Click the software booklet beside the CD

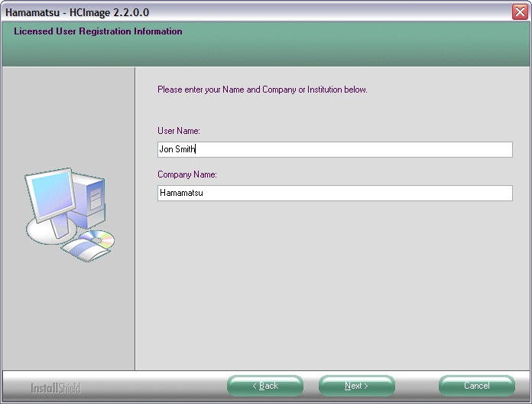tap(79, 249)
